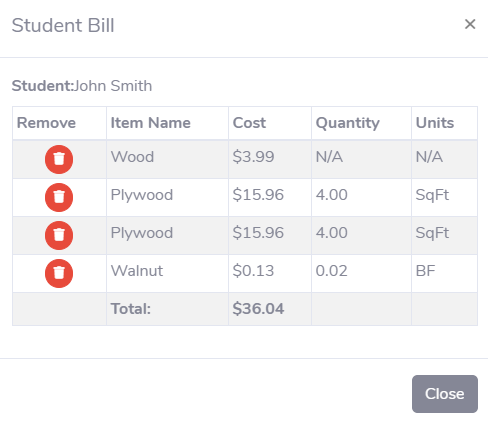
Task: Dismiss the Student Bill dialog with X
Action: click(470, 24)
